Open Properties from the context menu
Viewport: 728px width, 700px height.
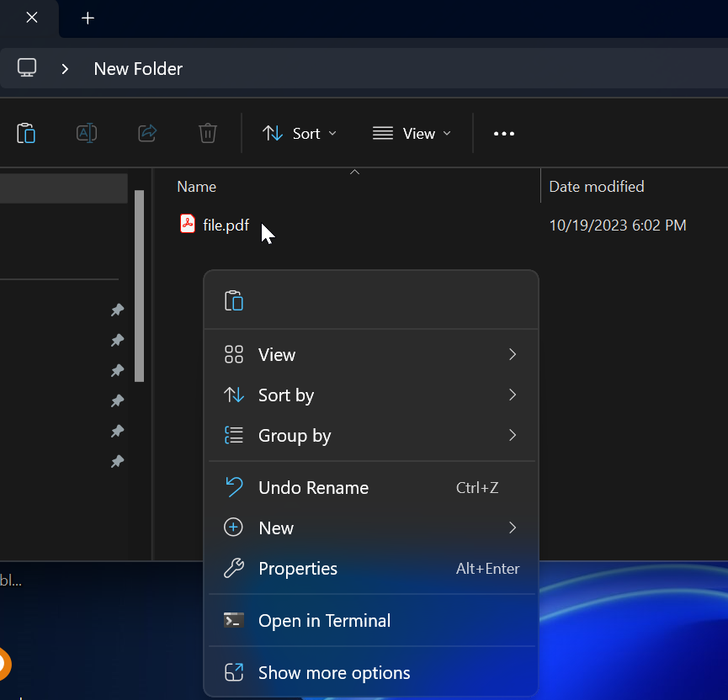[371, 568]
